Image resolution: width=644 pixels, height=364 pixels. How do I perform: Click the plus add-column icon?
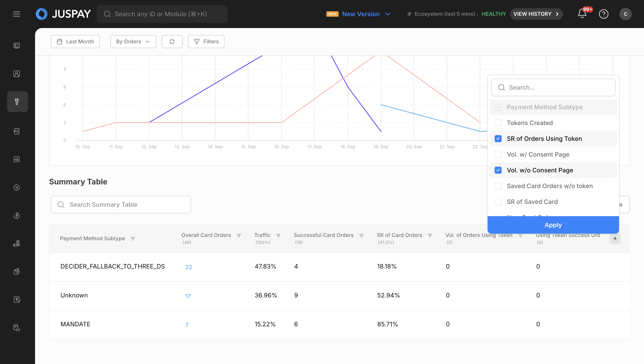click(x=615, y=239)
